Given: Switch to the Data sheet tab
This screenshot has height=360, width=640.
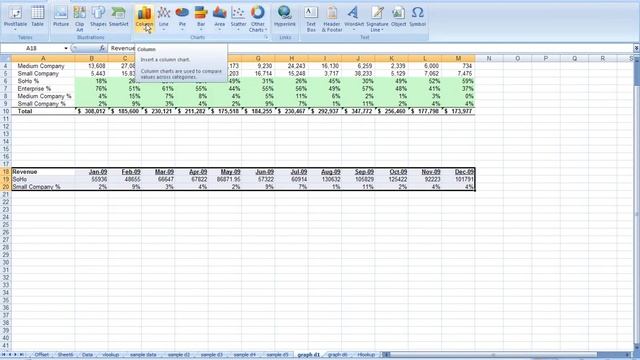Looking at the screenshot, I should [87, 355].
